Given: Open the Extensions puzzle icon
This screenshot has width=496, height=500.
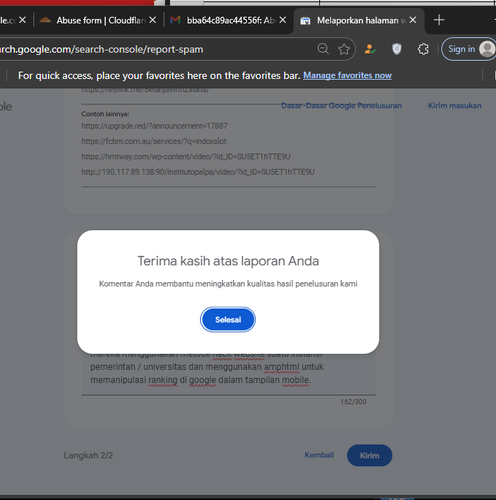Looking at the screenshot, I should click(x=423, y=49).
